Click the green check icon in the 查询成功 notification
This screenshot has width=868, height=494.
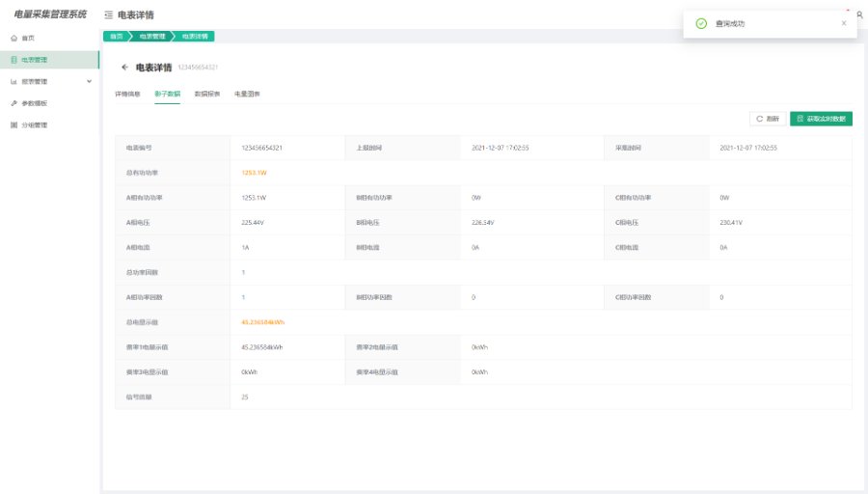point(701,23)
